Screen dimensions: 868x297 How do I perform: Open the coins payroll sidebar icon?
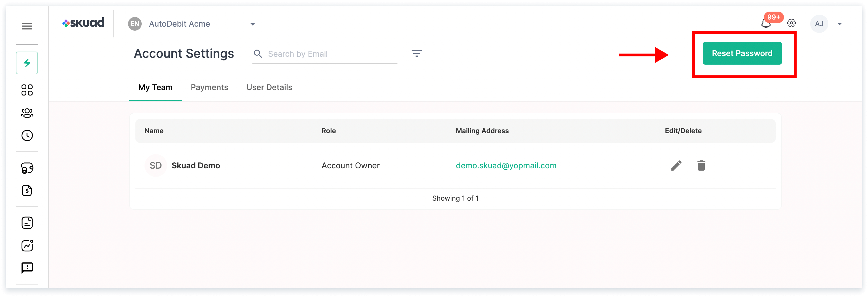point(27,168)
